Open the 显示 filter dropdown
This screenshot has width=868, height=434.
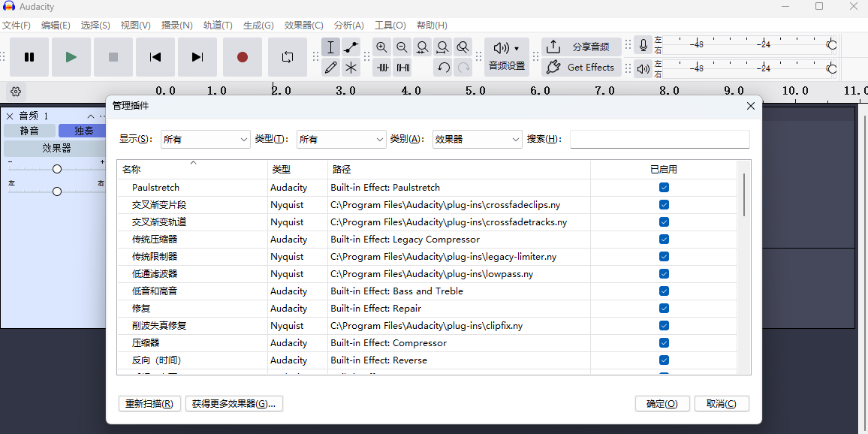pos(205,139)
